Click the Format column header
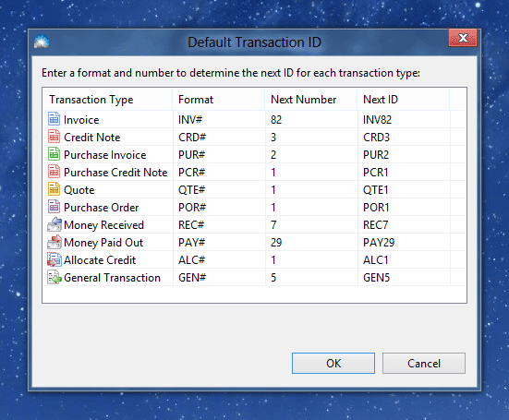The width and height of the screenshot is (509, 420). point(219,100)
